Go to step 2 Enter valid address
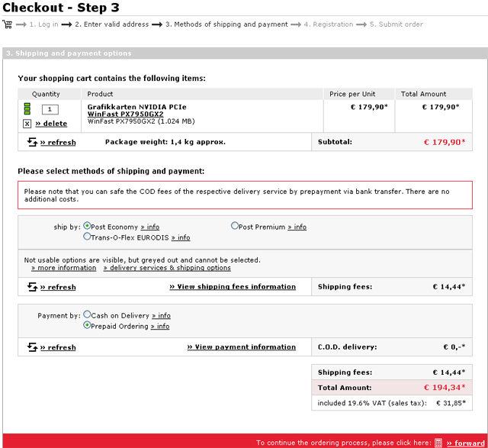Viewport: 488px width, 448px height. 111,24
